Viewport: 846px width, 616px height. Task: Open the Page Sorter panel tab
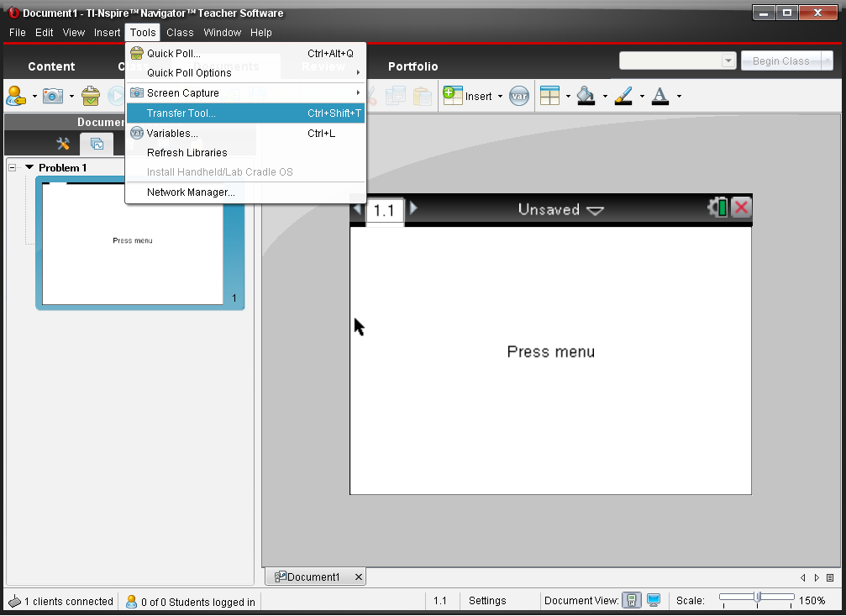click(97, 144)
